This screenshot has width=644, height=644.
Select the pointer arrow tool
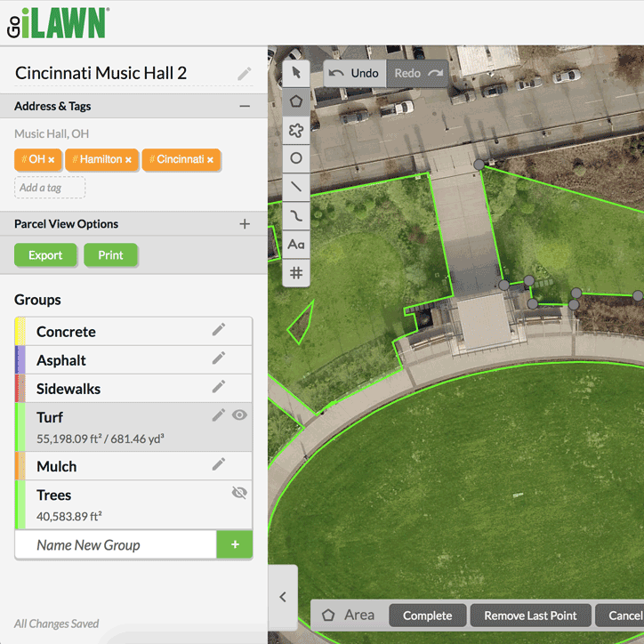[296, 73]
